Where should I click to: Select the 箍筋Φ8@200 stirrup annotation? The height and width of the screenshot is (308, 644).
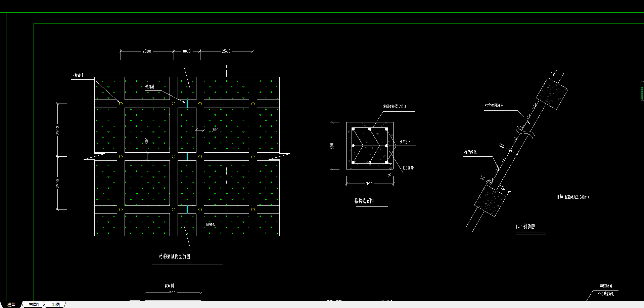point(395,106)
